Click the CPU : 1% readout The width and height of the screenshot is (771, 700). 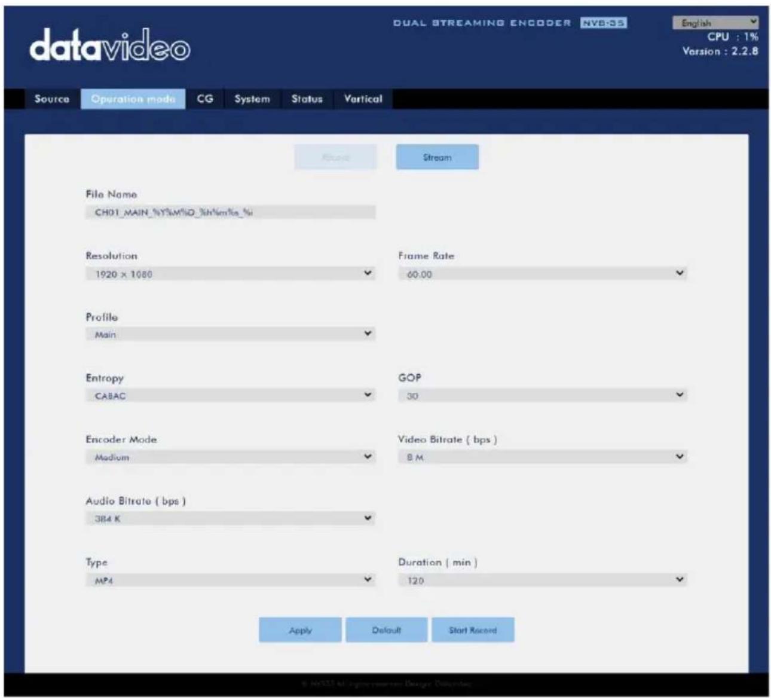[x=733, y=37]
